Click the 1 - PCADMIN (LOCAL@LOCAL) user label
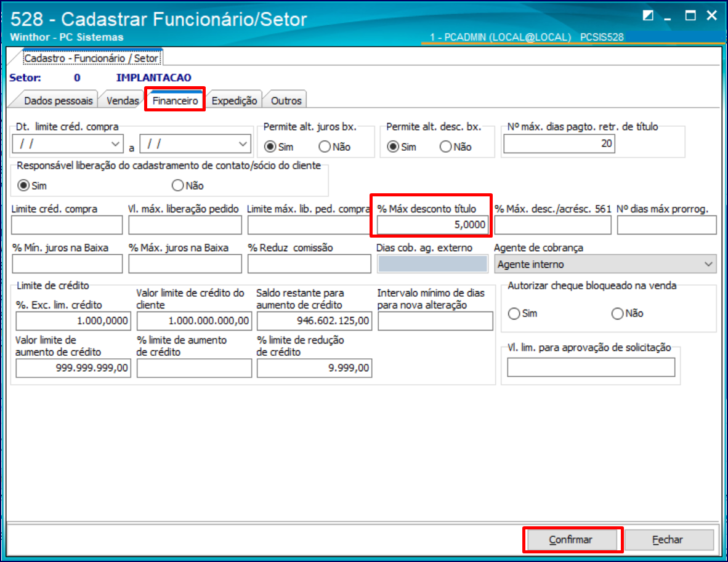This screenshot has height=562, width=728. pyautogui.click(x=500, y=37)
